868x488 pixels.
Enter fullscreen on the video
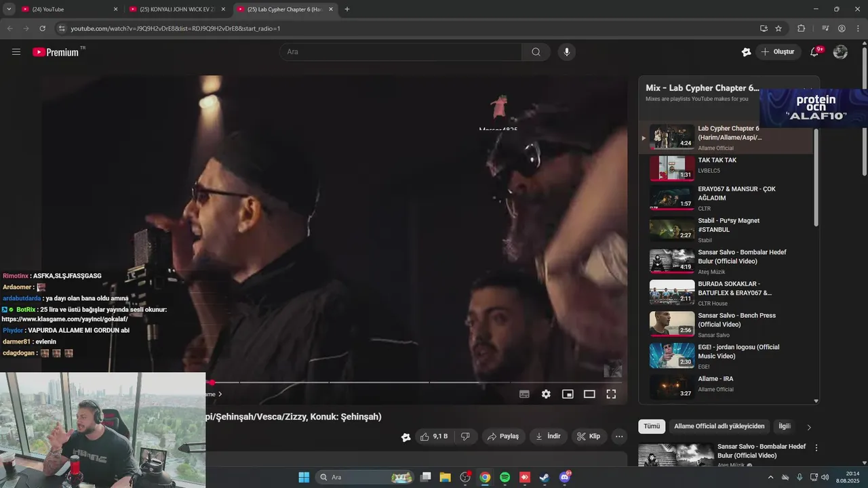[x=611, y=394]
